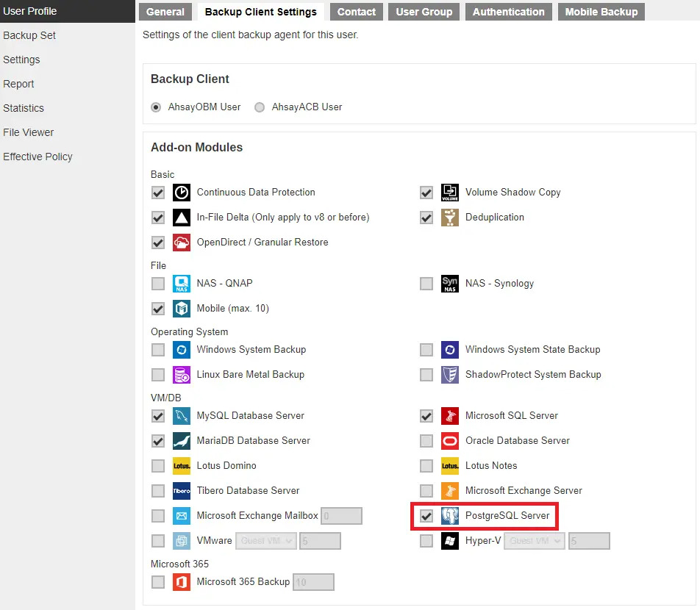Screen dimensions: 700x610
Task: Open the VMware Guest VM dropdown
Action: tap(266, 541)
